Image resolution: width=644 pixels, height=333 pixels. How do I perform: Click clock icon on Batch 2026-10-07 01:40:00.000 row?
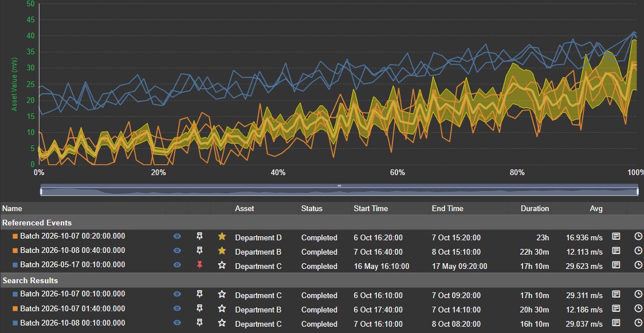638,308
